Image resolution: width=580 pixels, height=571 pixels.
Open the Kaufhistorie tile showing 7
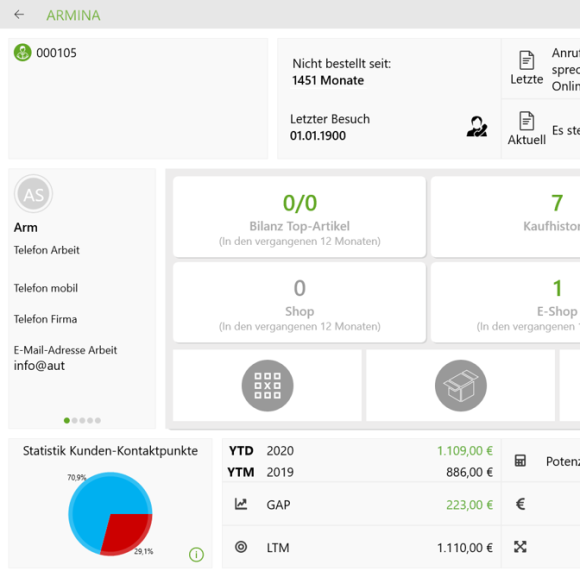(x=505, y=217)
